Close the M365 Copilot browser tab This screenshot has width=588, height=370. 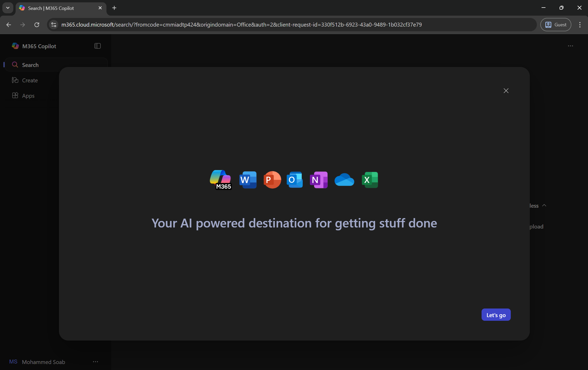(100, 8)
